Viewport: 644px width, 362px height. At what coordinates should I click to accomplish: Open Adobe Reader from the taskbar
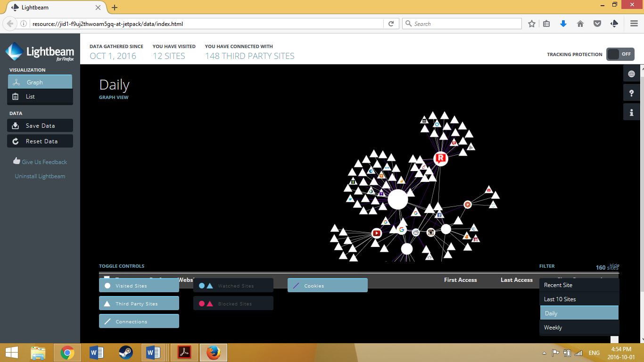pos(184,353)
